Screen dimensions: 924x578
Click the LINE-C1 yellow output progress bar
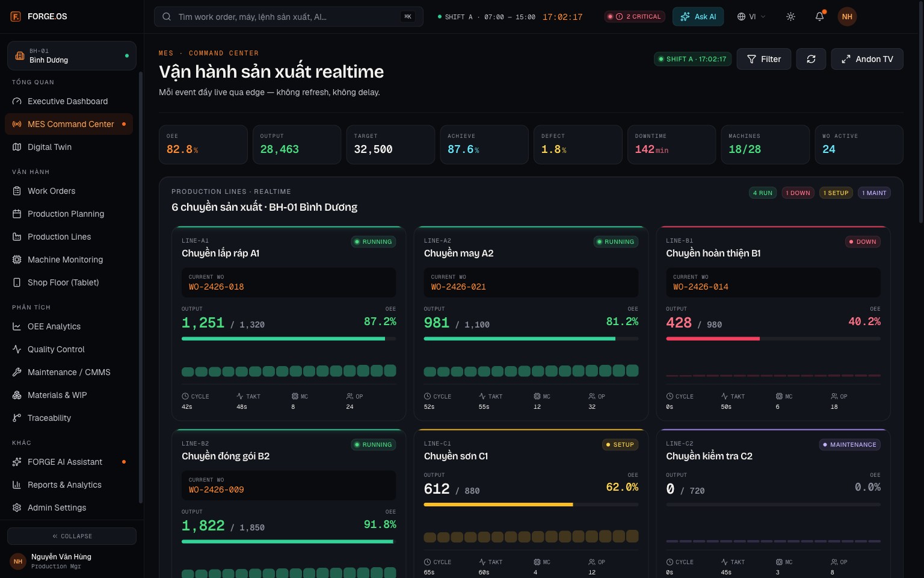[531, 505]
